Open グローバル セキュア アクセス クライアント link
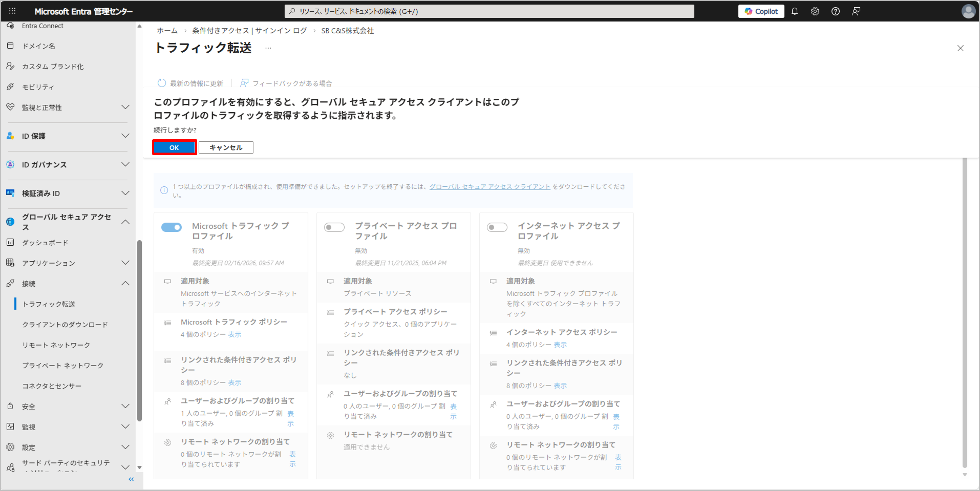Image resolution: width=980 pixels, height=491 pixels. tap(490, 186)
